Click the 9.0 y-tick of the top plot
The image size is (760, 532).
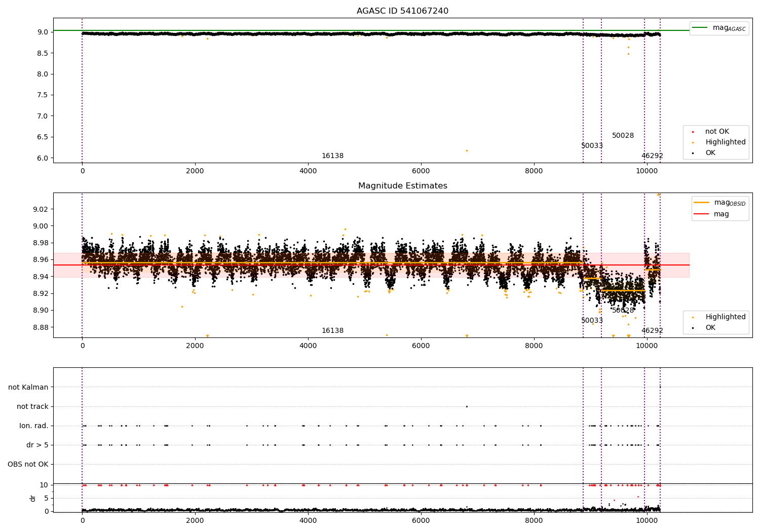[43, 32]
